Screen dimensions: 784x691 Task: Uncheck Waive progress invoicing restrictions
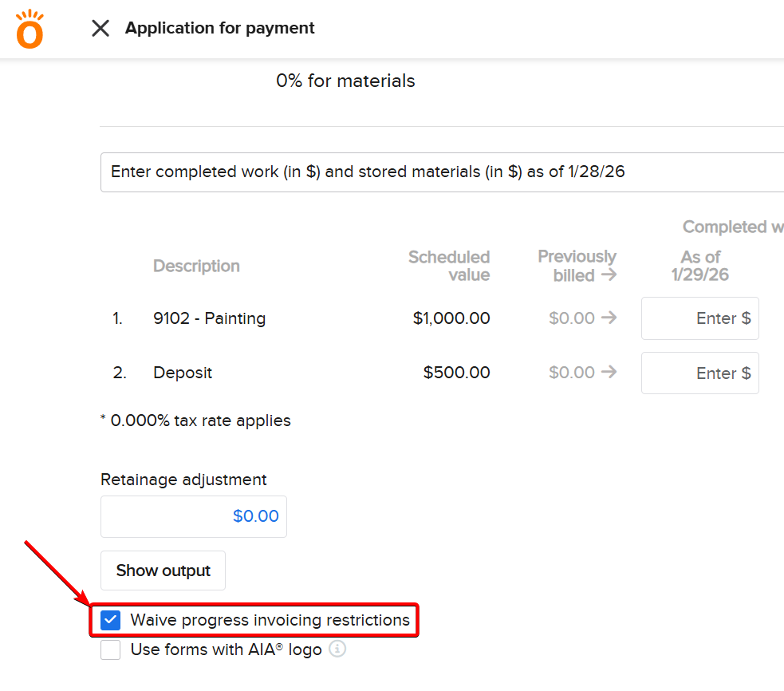coord(111,620)
